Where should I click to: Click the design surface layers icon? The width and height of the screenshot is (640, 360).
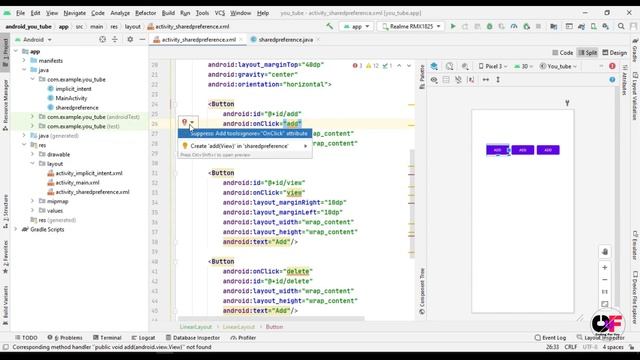pos(434,66)
